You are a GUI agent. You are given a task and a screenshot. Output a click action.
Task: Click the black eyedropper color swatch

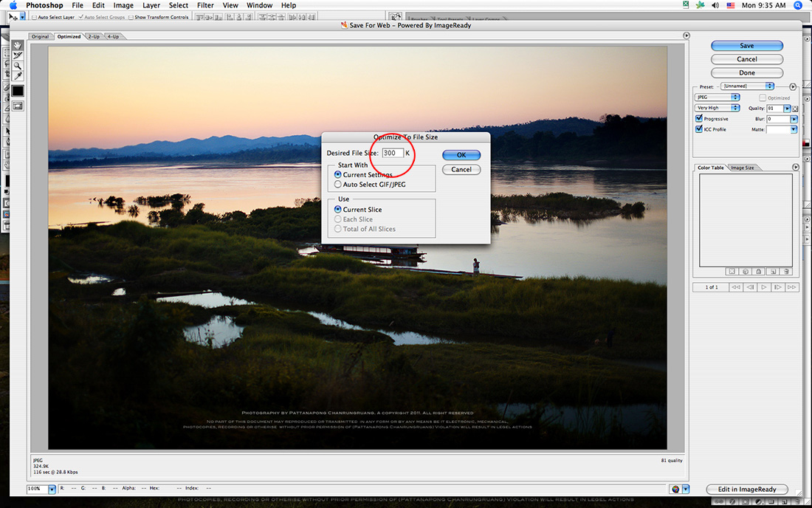click(17, 91)
